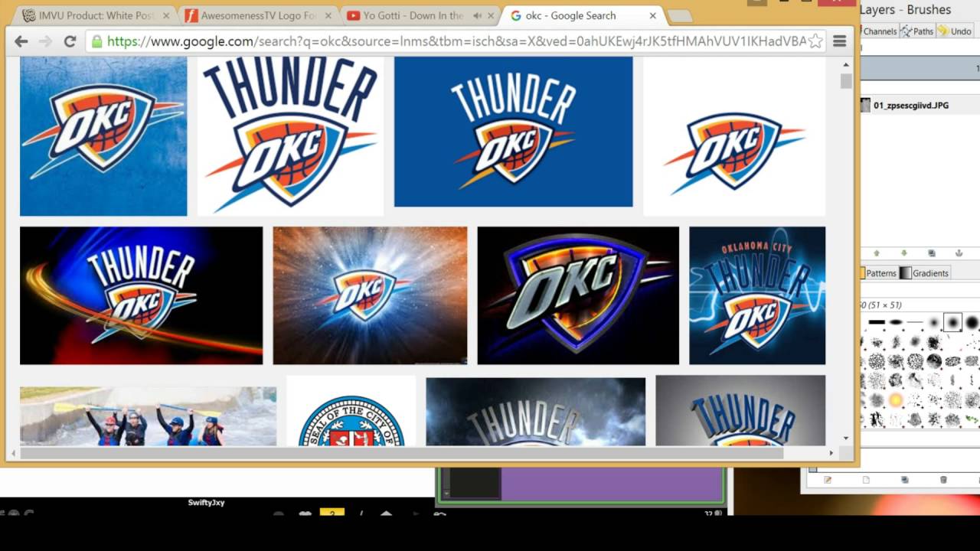Click the speaker icon on Yo Gotti tab

tap(477, 15)
